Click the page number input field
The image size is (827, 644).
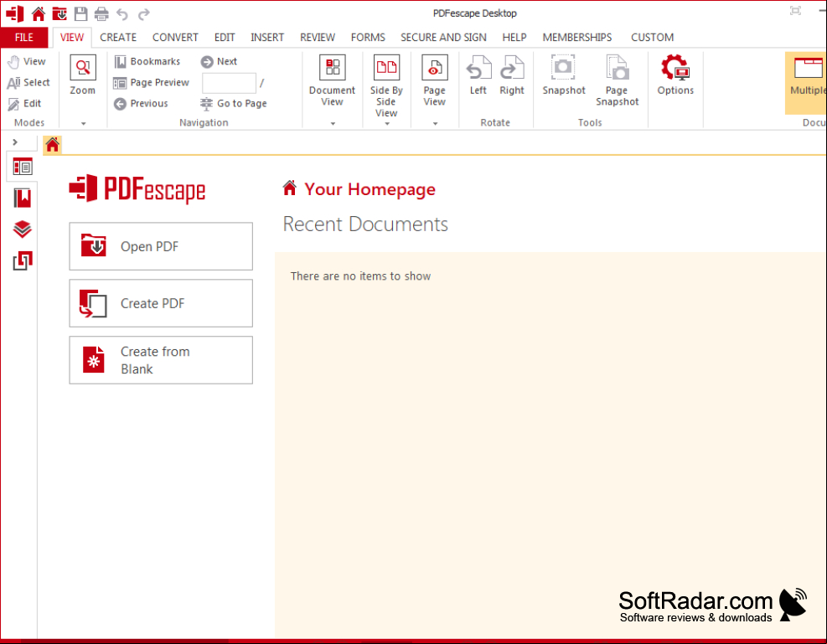click(229, 83)
